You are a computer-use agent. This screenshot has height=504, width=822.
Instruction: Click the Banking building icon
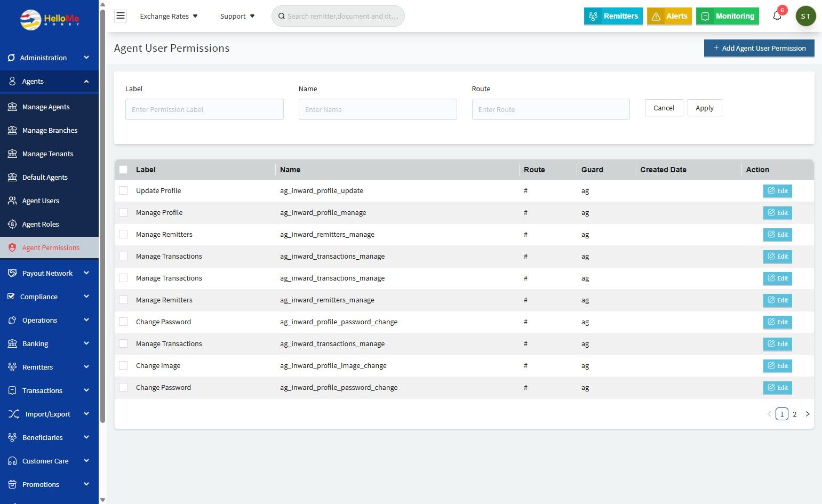[12, 343]
